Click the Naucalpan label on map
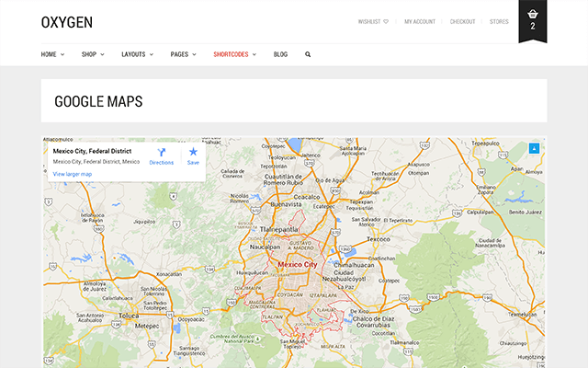The image size is (588, 368). pyautogui.click(x=266, y=247)
